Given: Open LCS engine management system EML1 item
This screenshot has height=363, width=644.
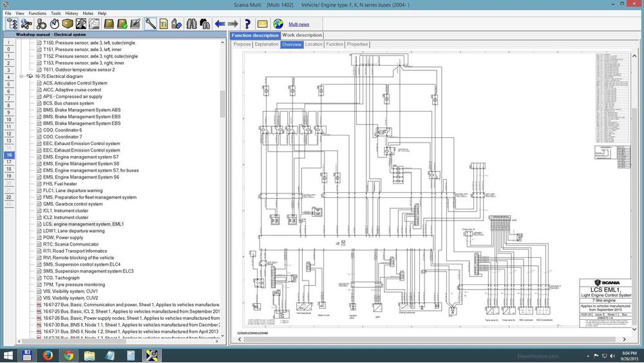Looking at the screenshot, I should click(x=83, y=224).
